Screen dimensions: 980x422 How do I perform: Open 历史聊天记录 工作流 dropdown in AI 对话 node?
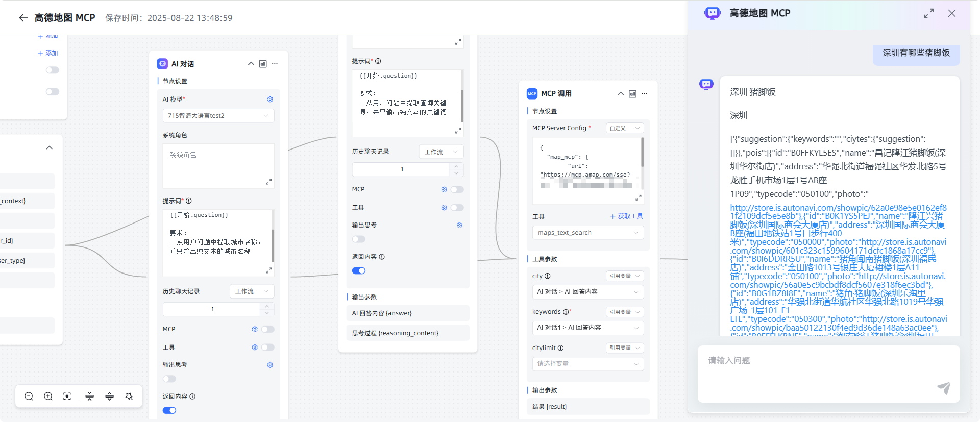[x=252, y=291]
